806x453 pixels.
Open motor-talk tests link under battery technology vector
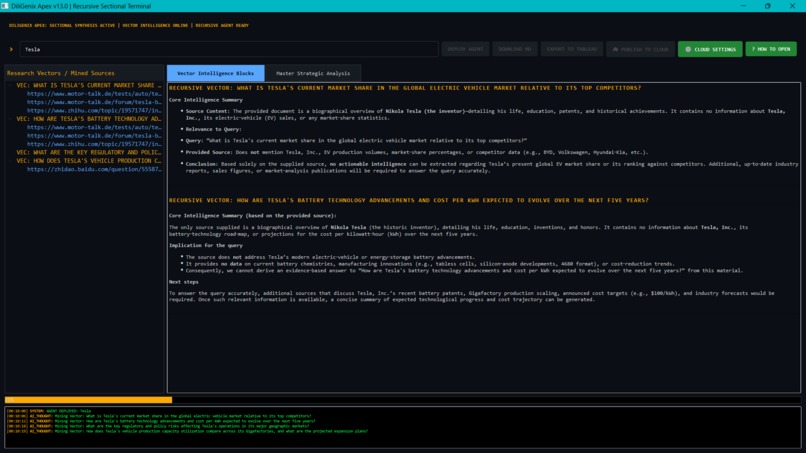(94, 127)
